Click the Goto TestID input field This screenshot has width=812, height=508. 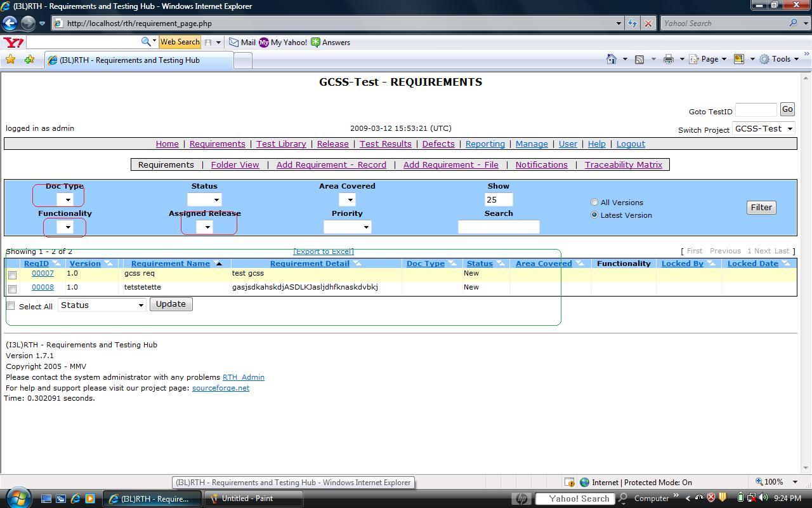pos(755,110)
